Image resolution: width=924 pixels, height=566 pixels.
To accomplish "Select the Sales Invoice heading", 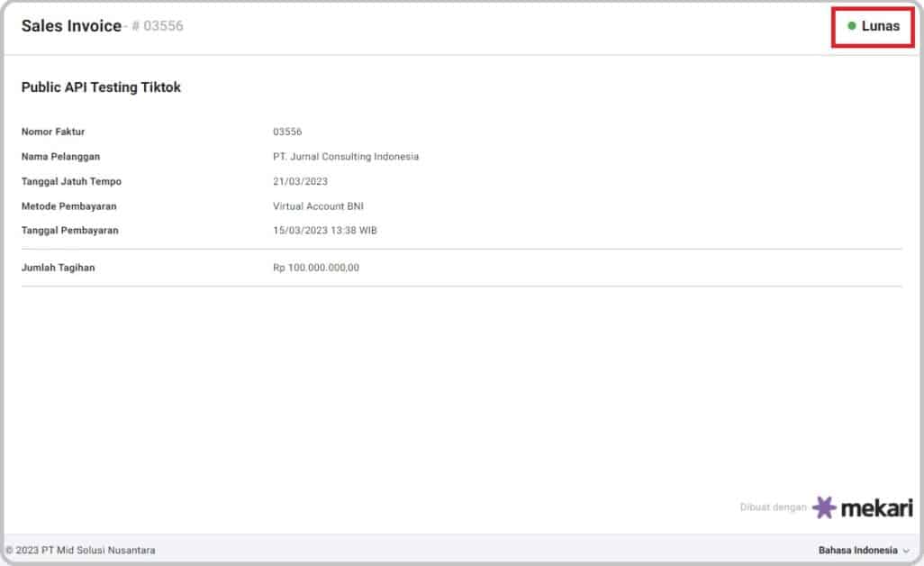I will tap(71, 26).
